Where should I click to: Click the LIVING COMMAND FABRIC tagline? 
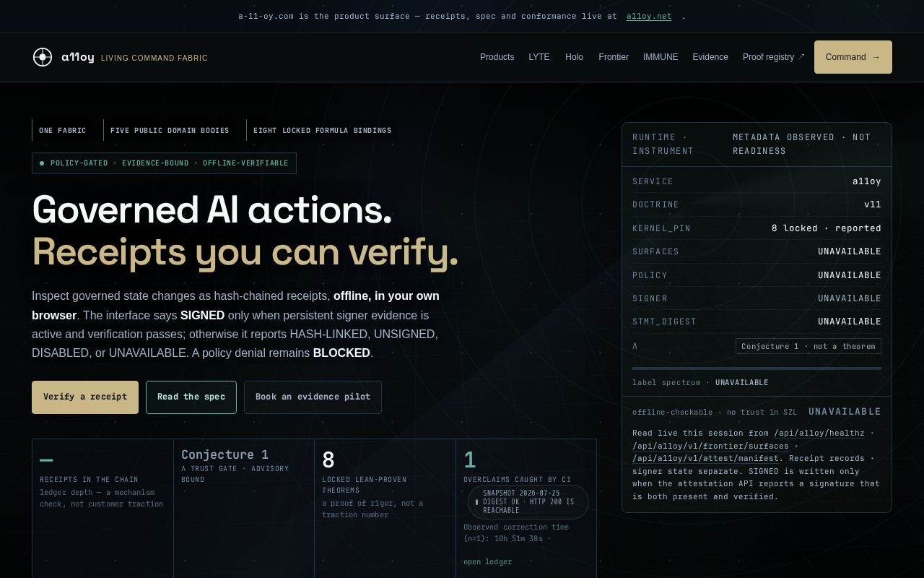tap(154, 58)
